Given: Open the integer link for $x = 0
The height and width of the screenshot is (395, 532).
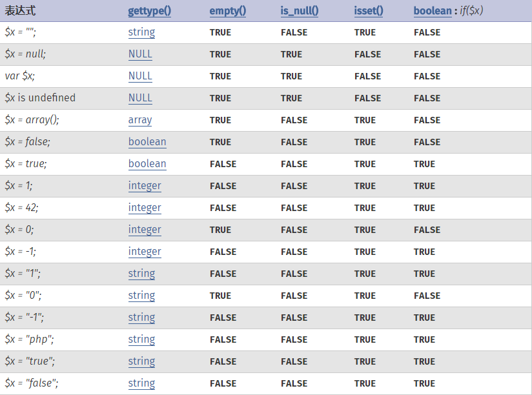Looking at the screenshot, I should [145, 230].
